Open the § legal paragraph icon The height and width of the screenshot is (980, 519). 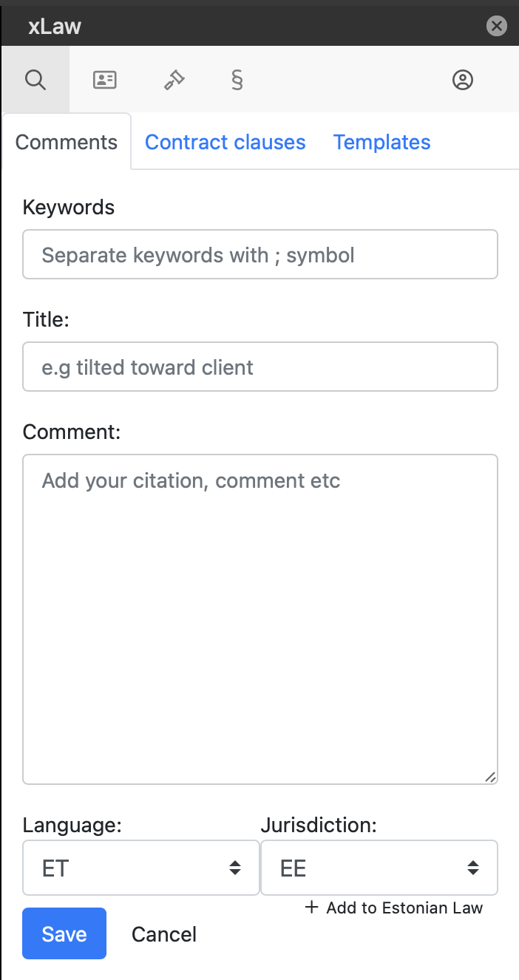(237, 80)
